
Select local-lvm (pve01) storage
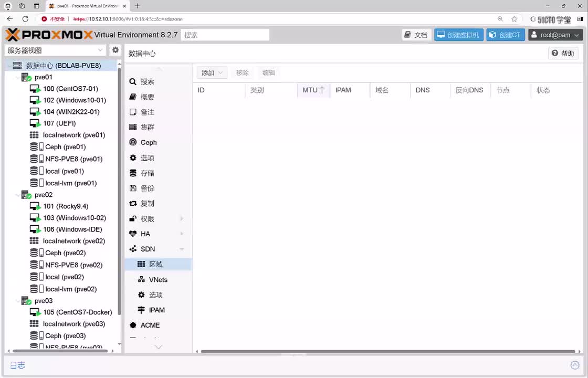click(x=70, y=183)
